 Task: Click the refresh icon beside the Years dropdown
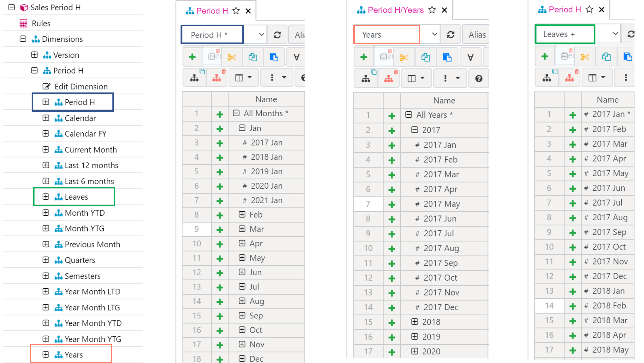click(x=451, y=35)
